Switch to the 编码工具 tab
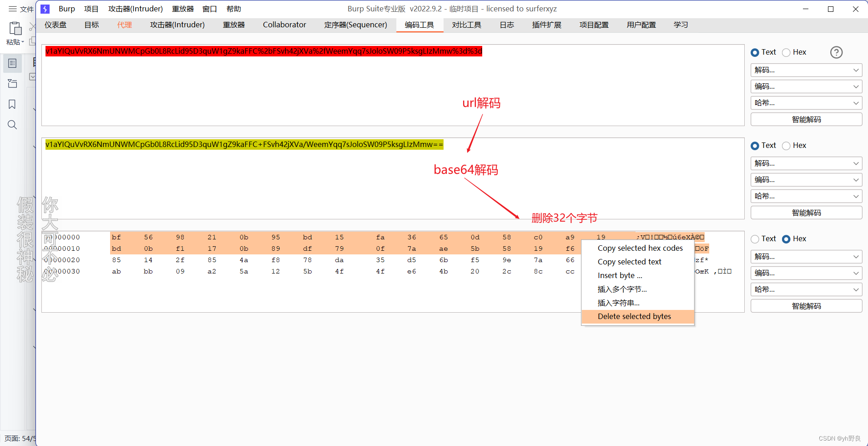 click(419, 25)
